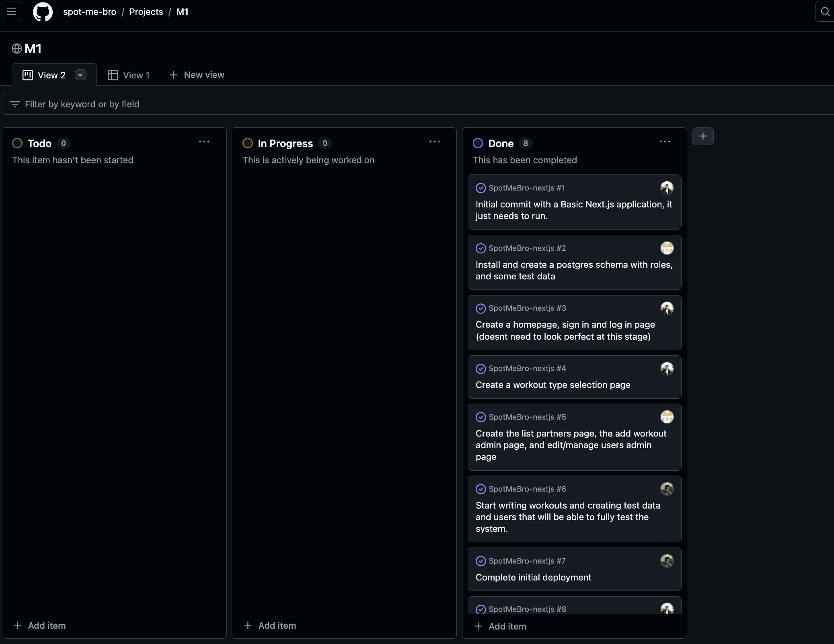Open the hamburger navigation menu
The height and width of the screenshot is (644, 834).
click(12, 12)
